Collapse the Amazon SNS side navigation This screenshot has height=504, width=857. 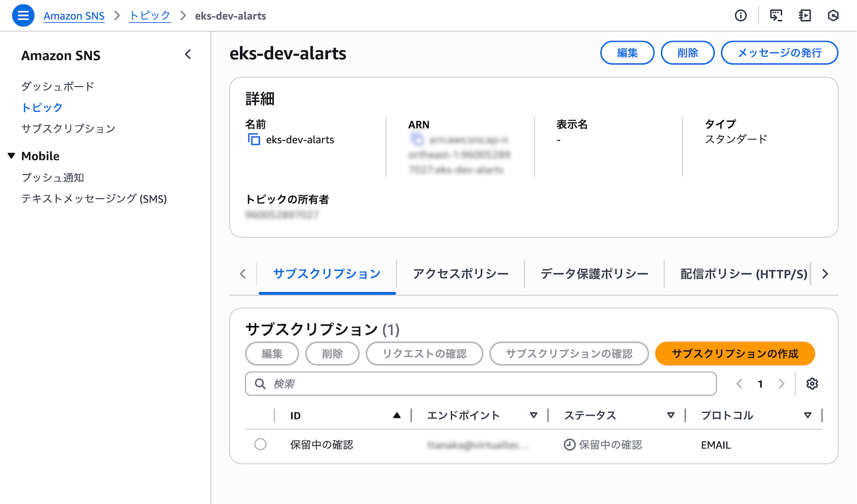click(188, 54)
